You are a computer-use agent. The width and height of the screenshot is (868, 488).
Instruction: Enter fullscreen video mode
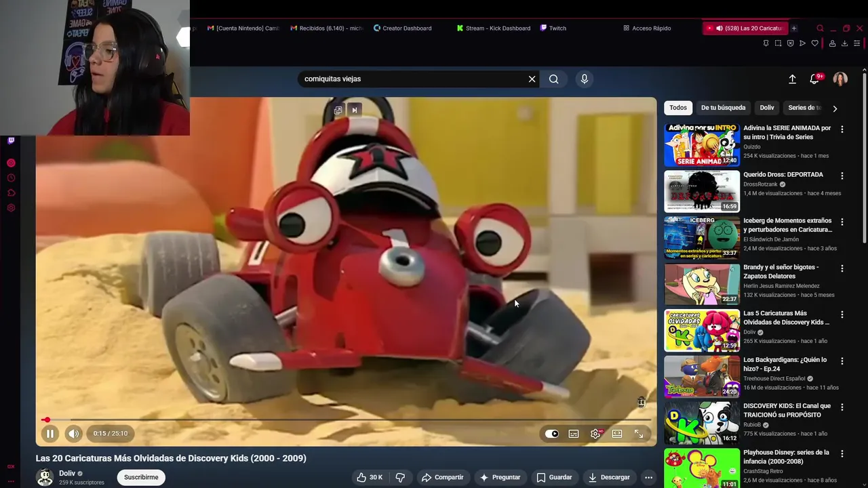pos(639,434)
